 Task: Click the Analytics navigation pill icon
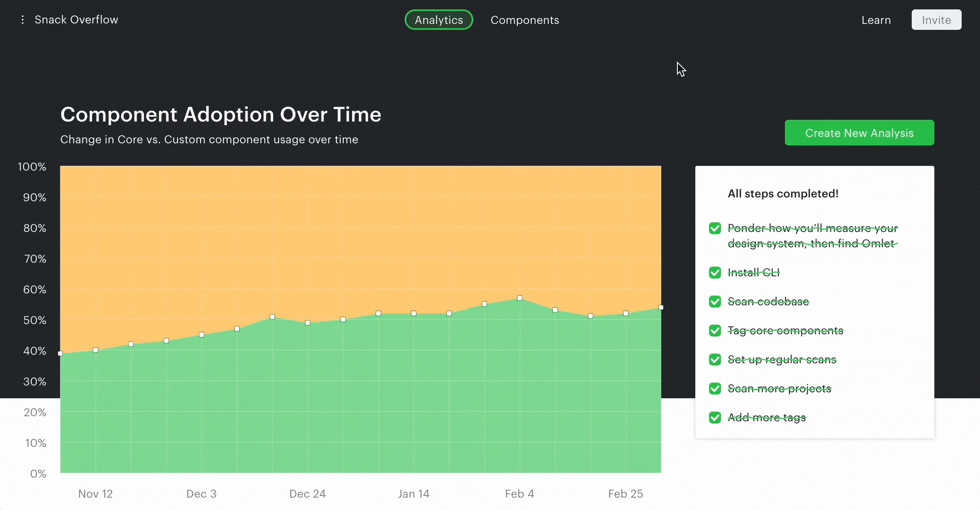[x=439, y=20]
